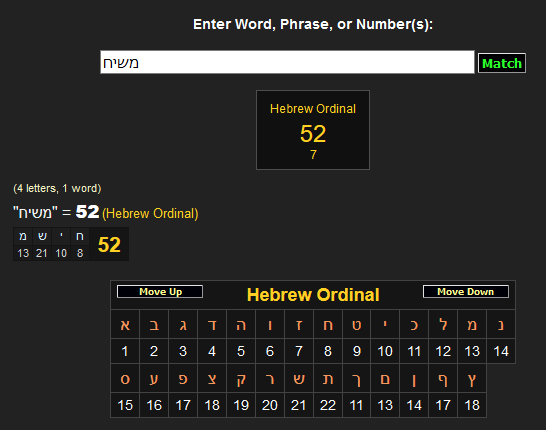Click the reduced value 7 in result box
This screenshot has width=546, height=430.
coord(313,155)
